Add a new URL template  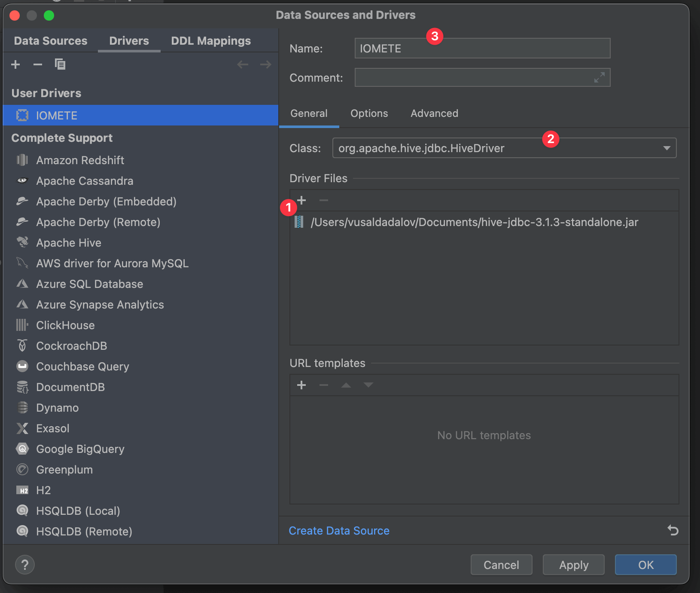point(301,385)
